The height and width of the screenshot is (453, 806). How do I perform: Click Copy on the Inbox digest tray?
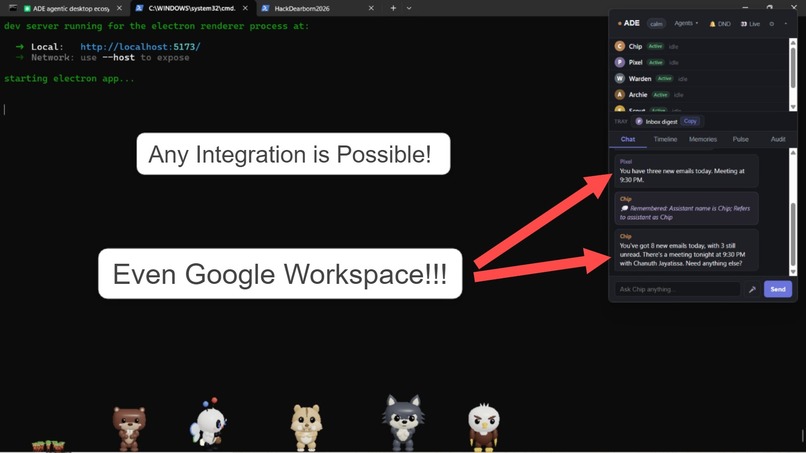click(690, 121)
